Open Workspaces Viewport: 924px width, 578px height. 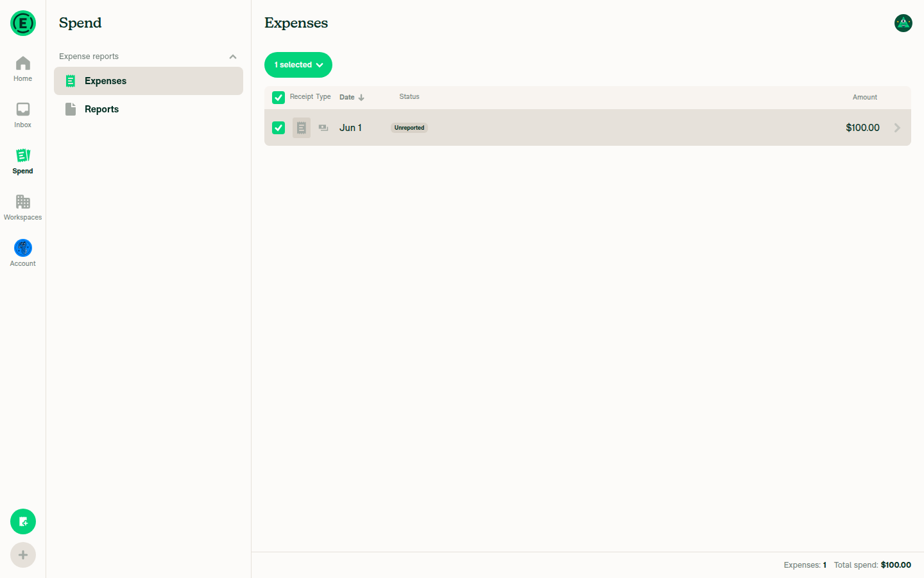tap(23, 207)
